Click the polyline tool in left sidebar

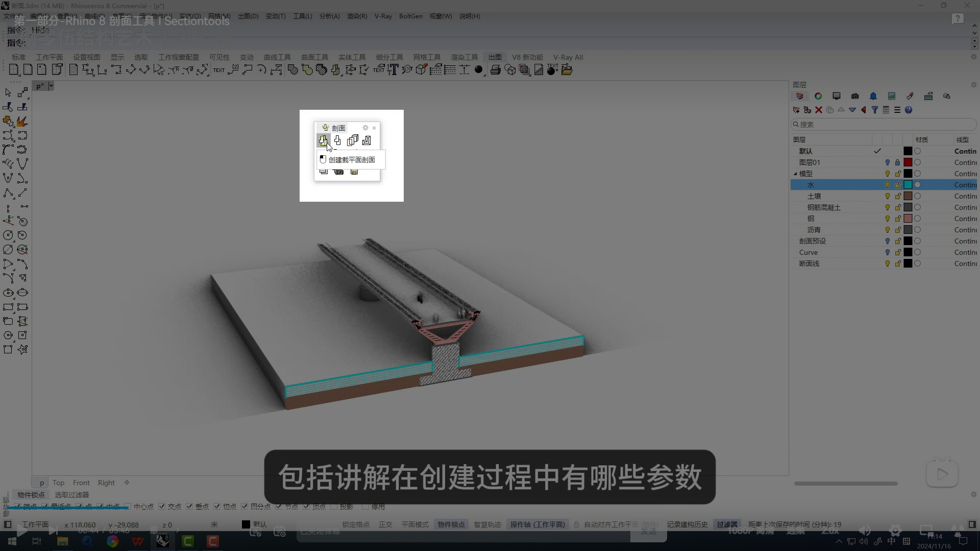pos(8,193)
